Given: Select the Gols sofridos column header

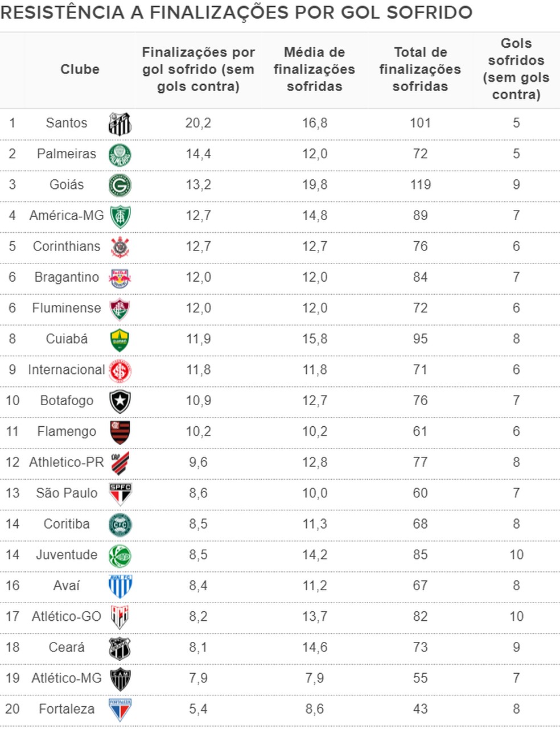Looking at the screenshot, I should 516,69.
